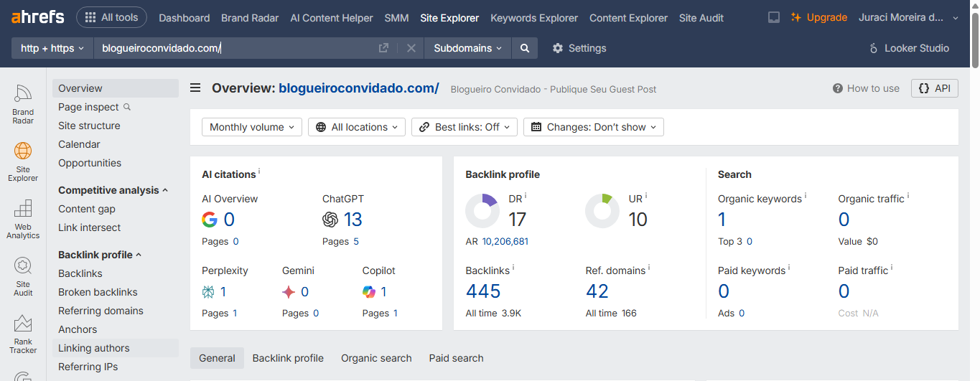
Task: Click the hamburger menu beside Overview
Action: coord(195,88)
